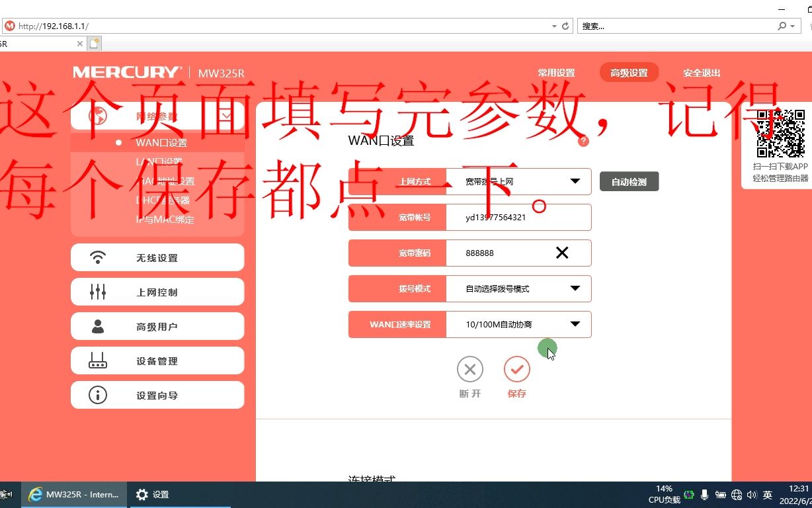The image size is (812, 508).
Task: Select the 上网控制 parental control icon
Action: tap(98, 292)
